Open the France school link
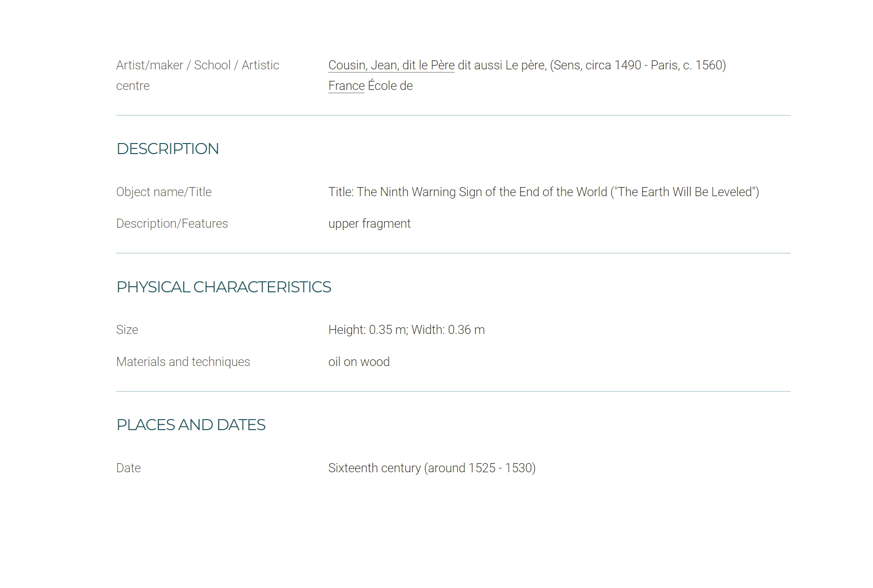The width and height of the screenshot is (873, 588). tap(347, 86)
